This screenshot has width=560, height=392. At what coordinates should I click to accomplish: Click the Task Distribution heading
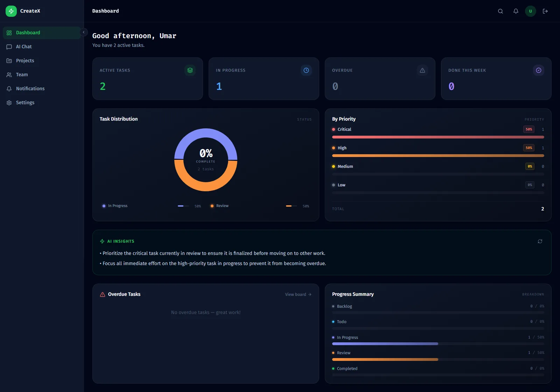[119, 119]
